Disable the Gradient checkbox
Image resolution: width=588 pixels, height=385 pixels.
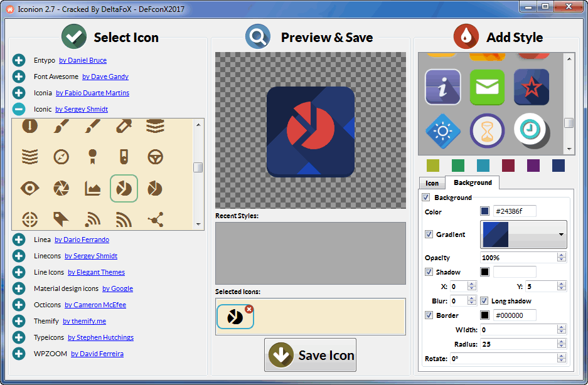[429, 235]
